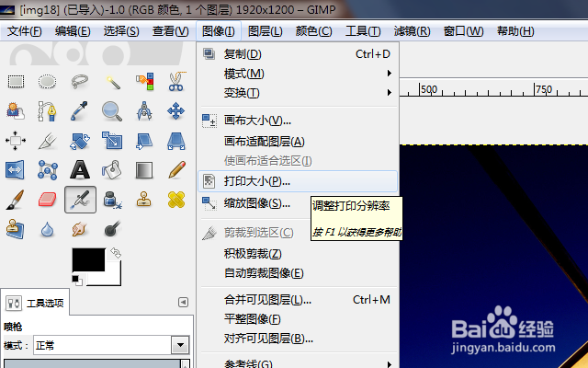Select the Color Picker eyedropper tool
This screenshot has width=588, height=368.
click(x=80, y=111)
